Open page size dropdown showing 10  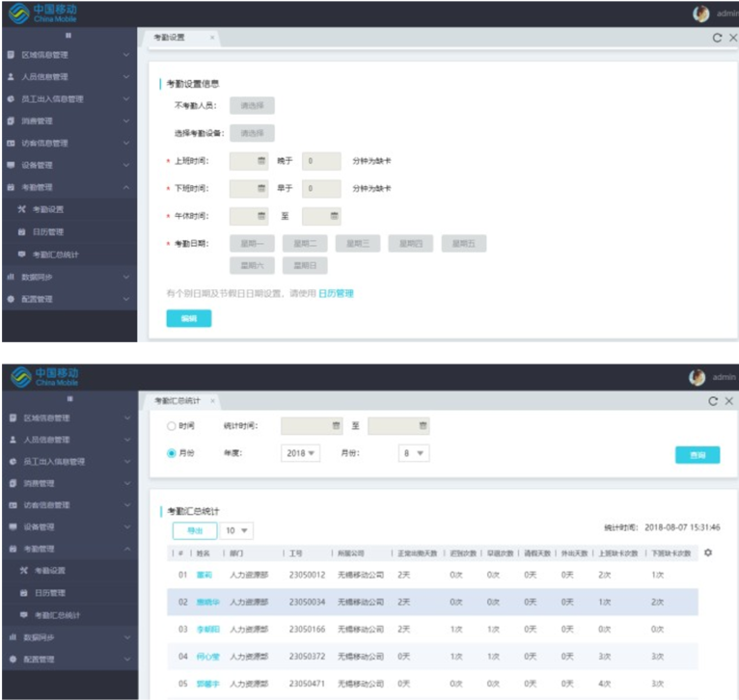pyautogui.click(x=236, y=530)
